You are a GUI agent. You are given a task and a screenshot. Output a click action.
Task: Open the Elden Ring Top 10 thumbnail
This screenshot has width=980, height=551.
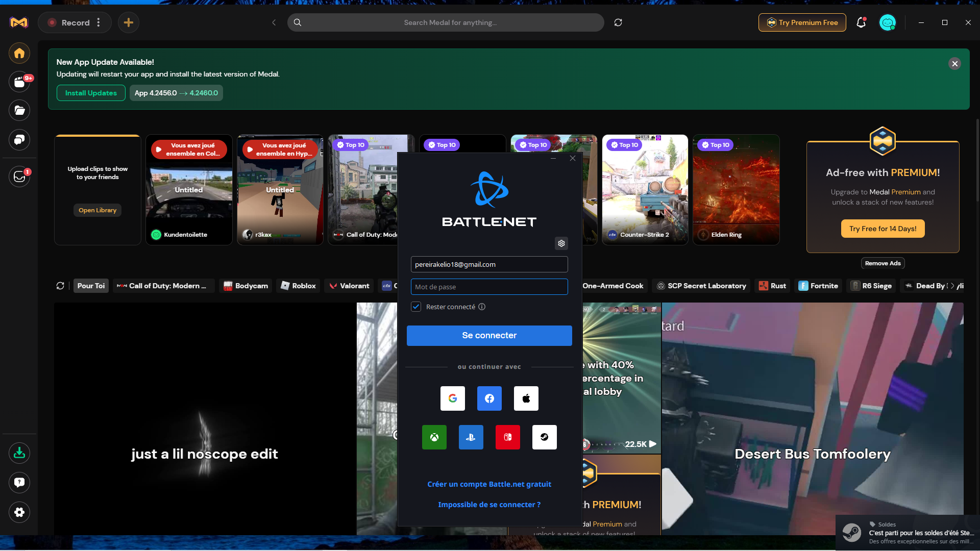coord(736,190)
